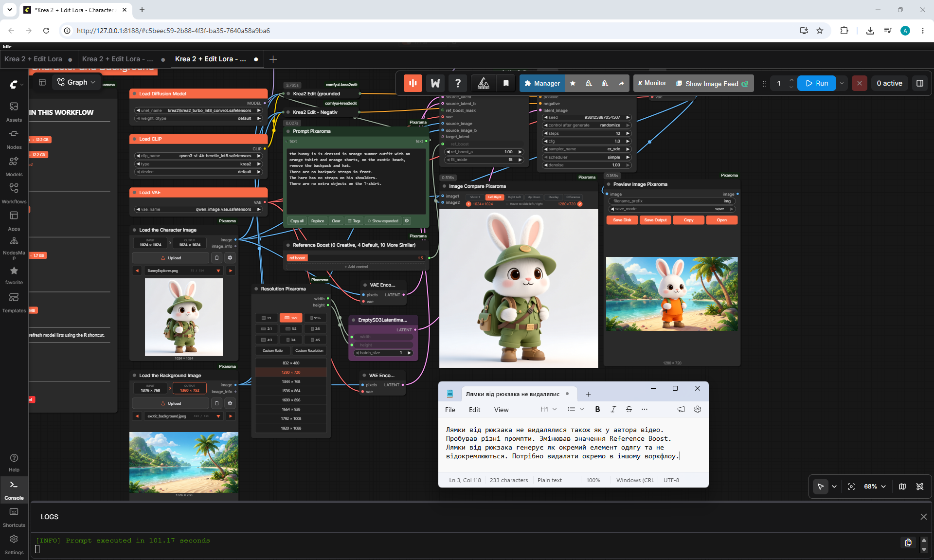Cancel the current run with red X
Image resolution: width=934 pixels, height=560 pixels.
(860, 83)
